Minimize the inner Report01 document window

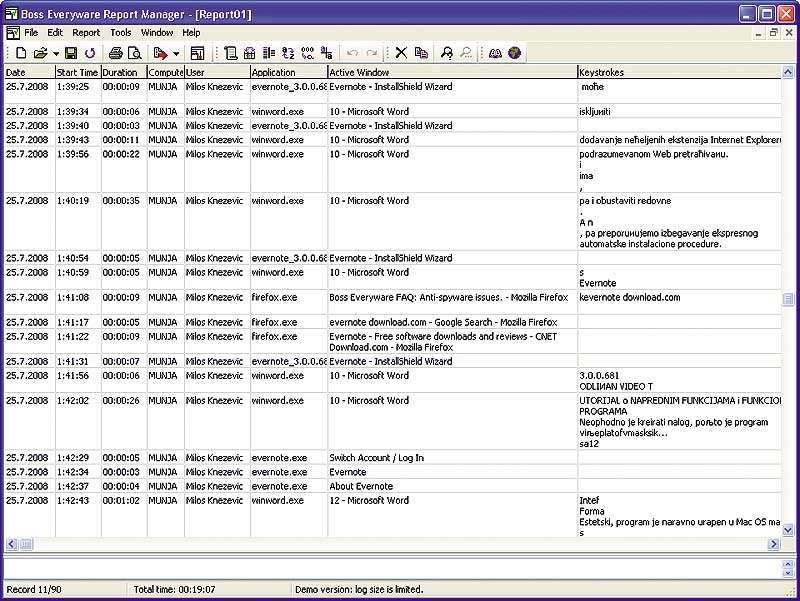pyautogui.click(x=759, y=33)
